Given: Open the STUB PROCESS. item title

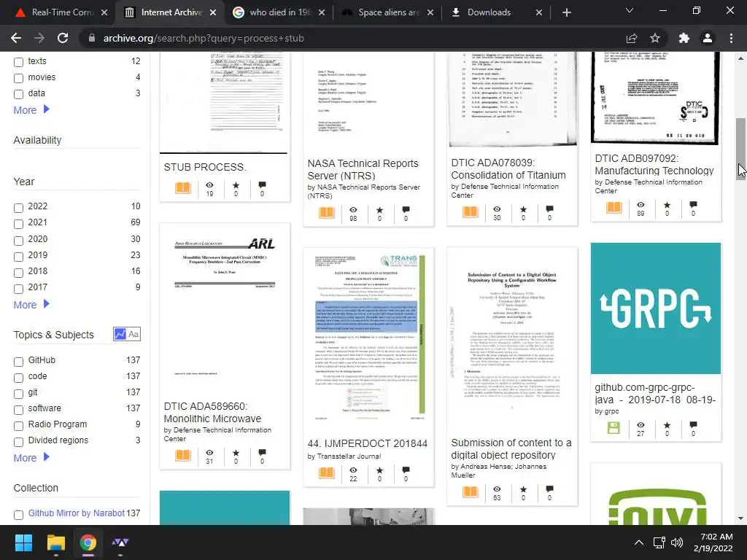Looking at the screenshot, I should pos(205,167).
